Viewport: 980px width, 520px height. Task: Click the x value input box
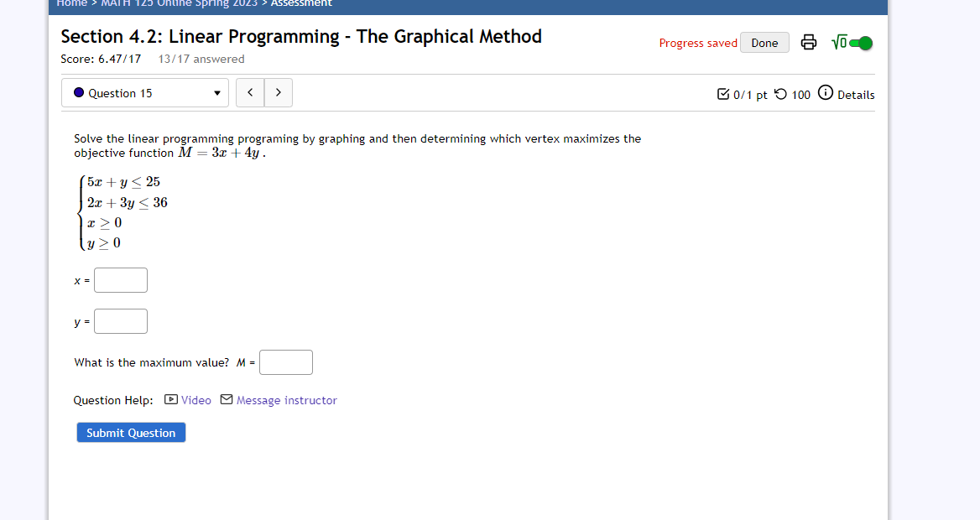coord(120,280)
